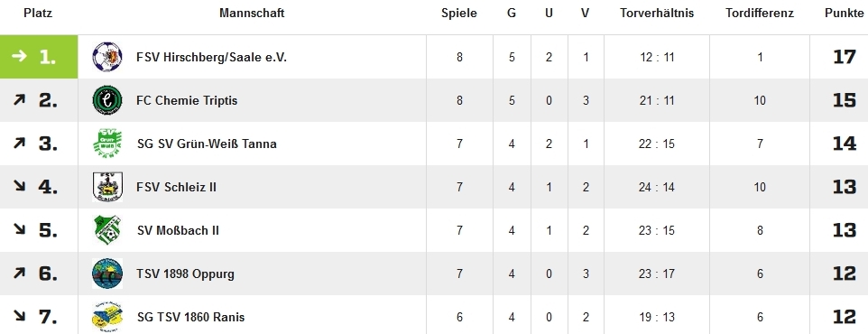Click the Tordifferenz column header
The width and height of the screenshot is (868, 334).
(760, 14)
